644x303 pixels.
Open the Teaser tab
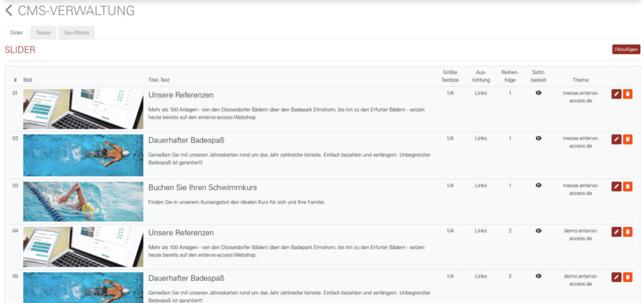coord(43,33)
